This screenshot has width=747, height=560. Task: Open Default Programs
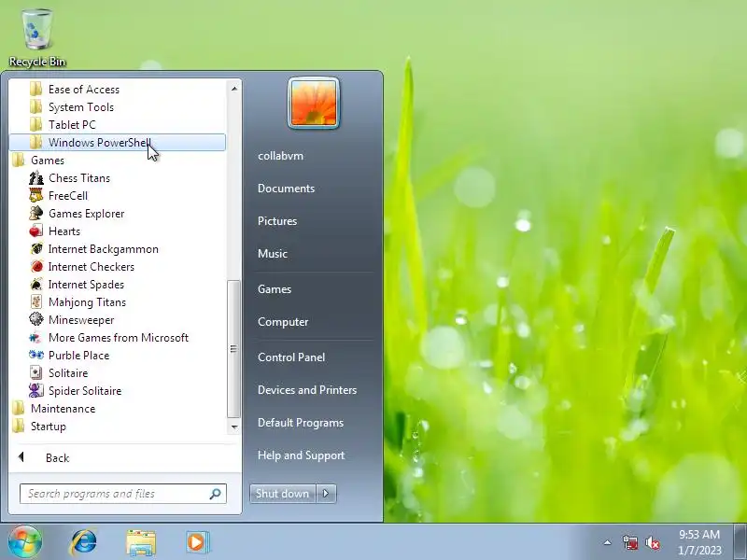tap(301, 423)
